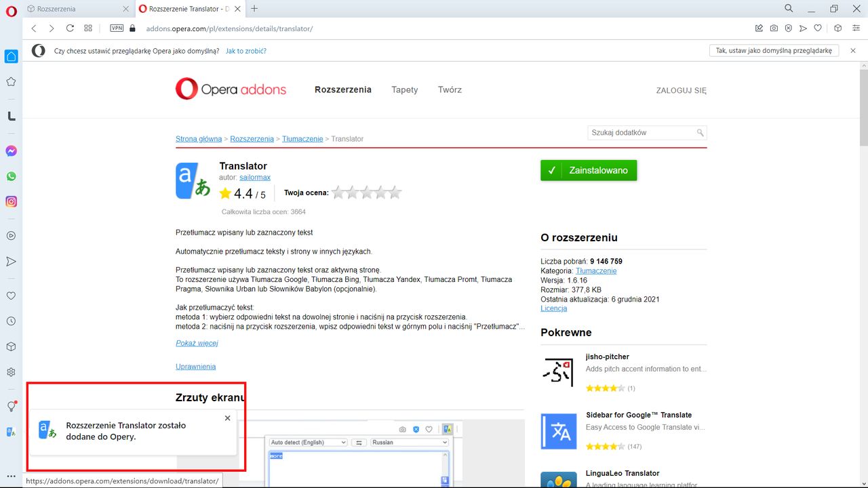Open Easy Setup via the sliders icon
Viewport: 868px width, 488px height.
[x=856, y=28]
